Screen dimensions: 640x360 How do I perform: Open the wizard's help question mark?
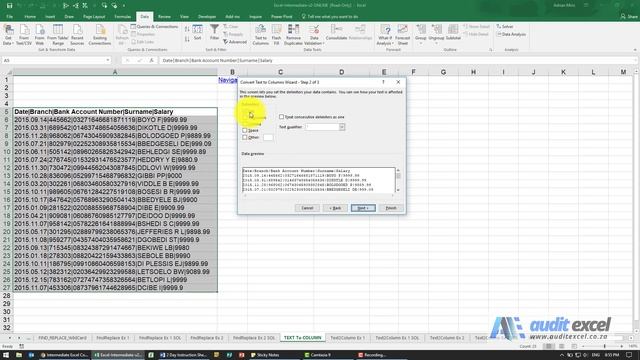383,82
